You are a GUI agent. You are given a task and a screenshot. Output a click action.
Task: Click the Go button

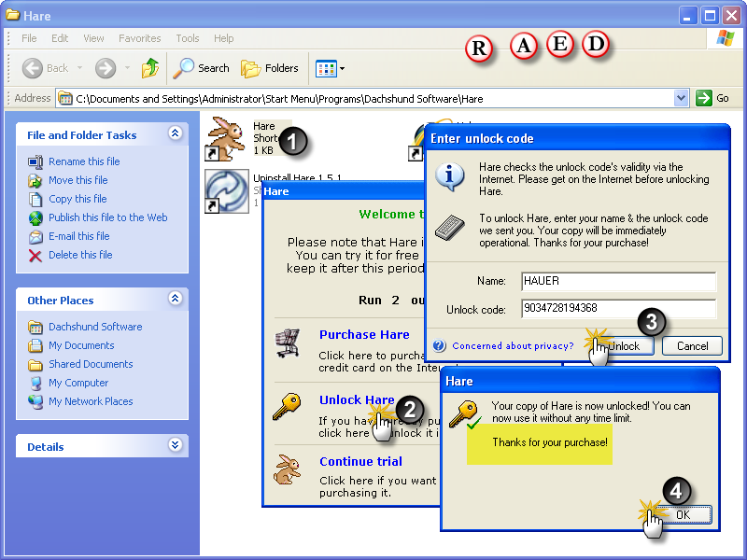click(712, 98)
